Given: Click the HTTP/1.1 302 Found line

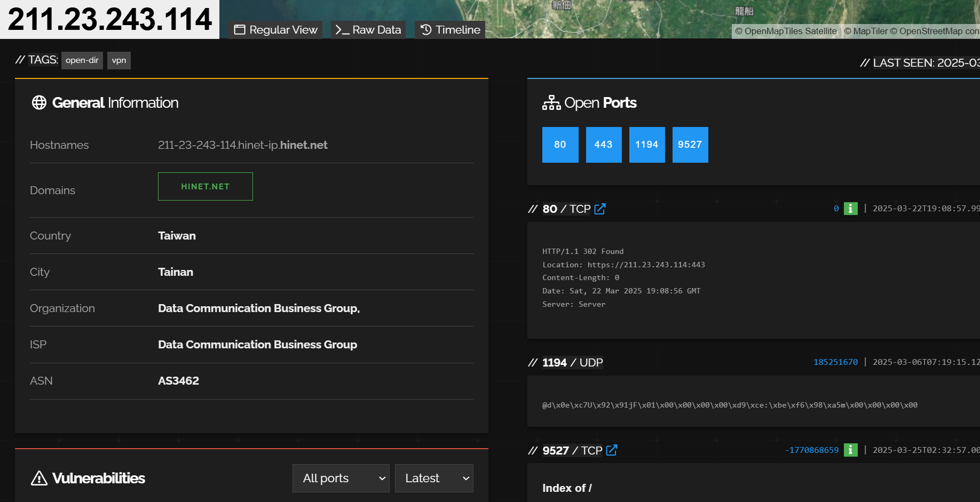Looking at the screenshot, I should (583, 251).
